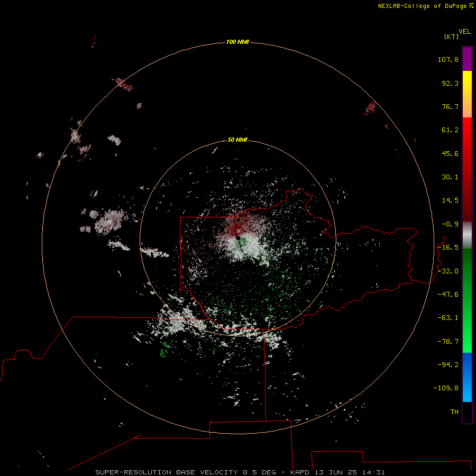This screenshot has width=476, height=476.
Task: Select the 45.6 legend value
Action: pos(450,153)
